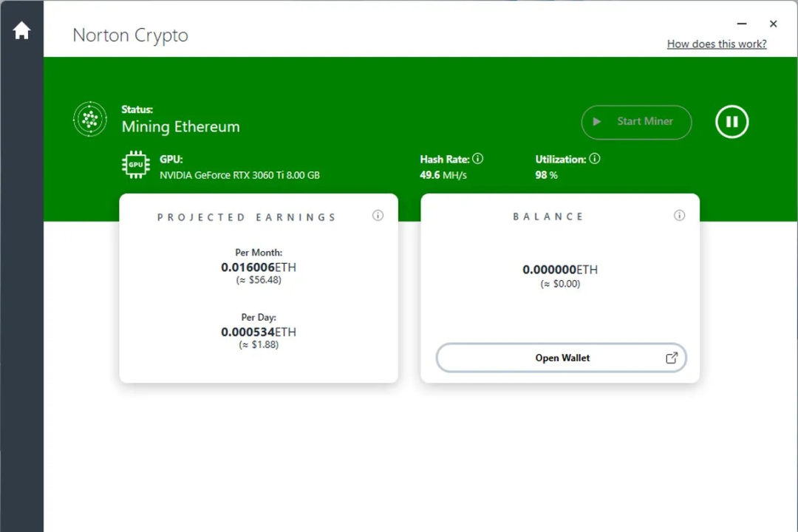Show Hash Rate info tooltip icon
Screen dimensions: 798x532
477,159
